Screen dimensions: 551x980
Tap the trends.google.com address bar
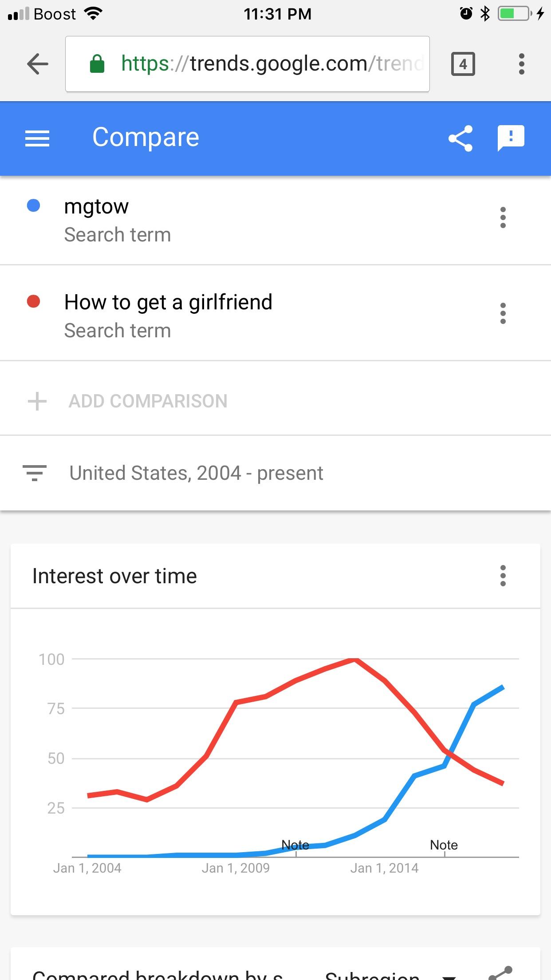pyautogui.click(x=248, y=64)
